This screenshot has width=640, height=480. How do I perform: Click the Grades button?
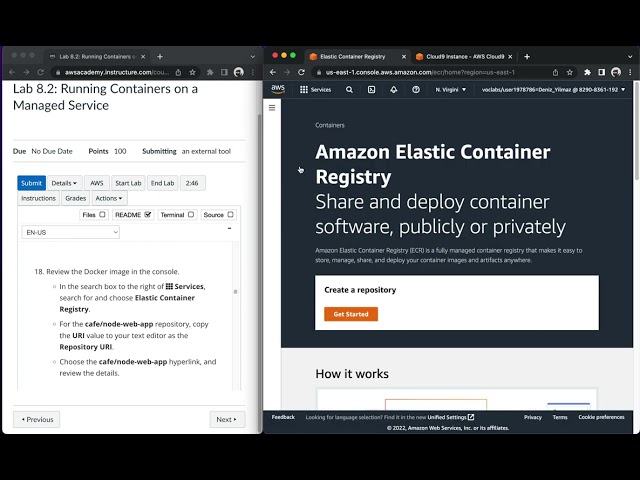[76, 198]
